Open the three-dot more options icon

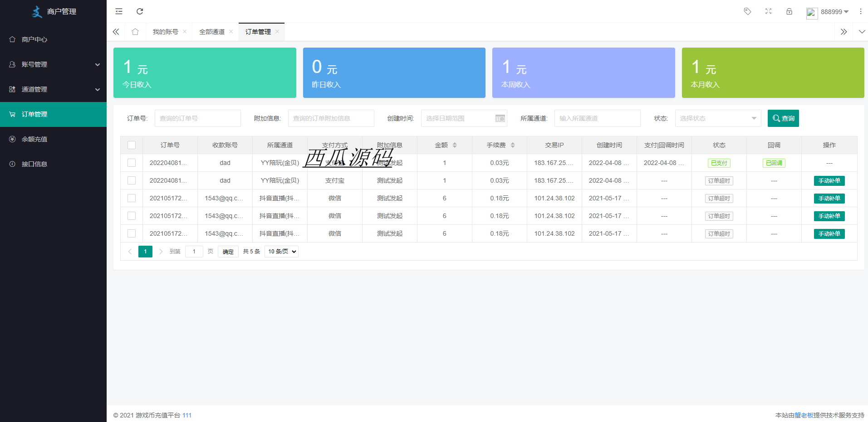[x=860, y=11]
